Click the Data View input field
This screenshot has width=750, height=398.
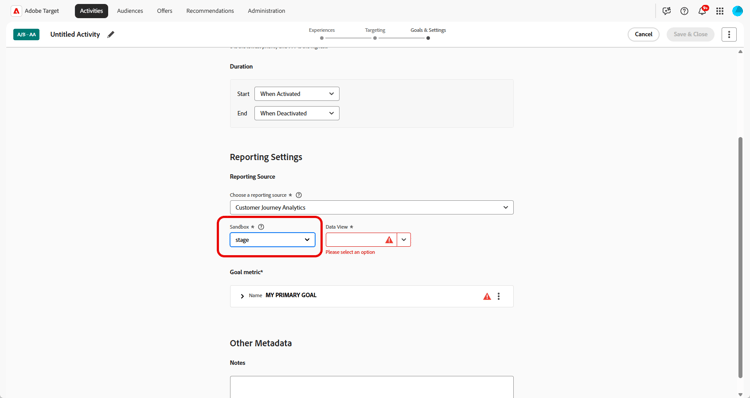pos(361,240)
